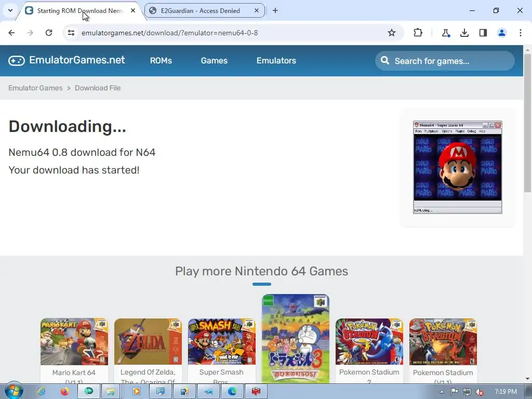The height and width of the screenshot is (399, 532).
Task: Reload the current page
Action: click(x=49, y=33)
